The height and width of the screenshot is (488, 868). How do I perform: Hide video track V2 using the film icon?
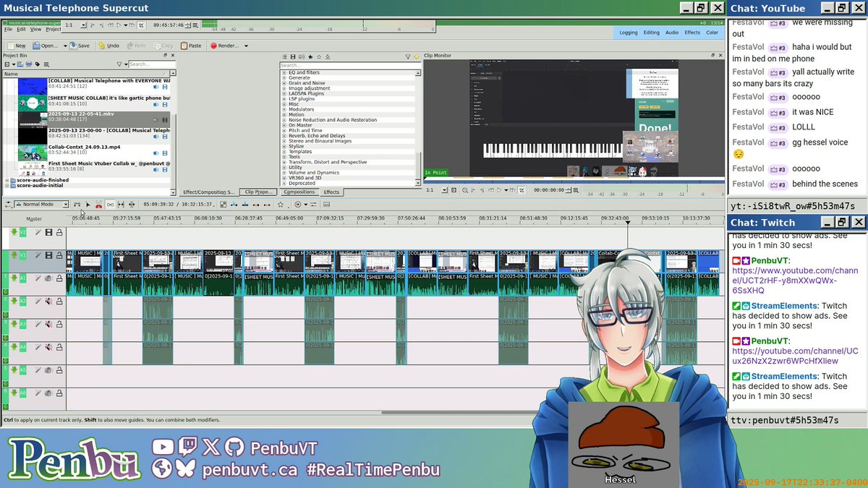click(48, 232)
